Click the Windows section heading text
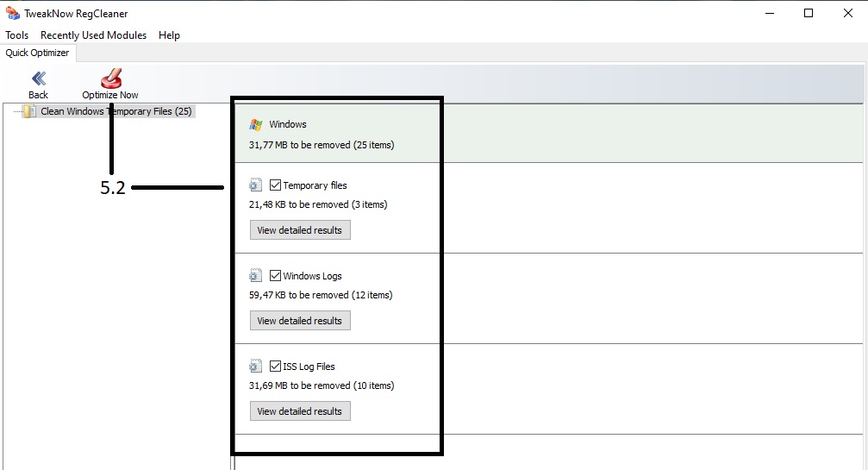868x470 pixels. point(288,124)
